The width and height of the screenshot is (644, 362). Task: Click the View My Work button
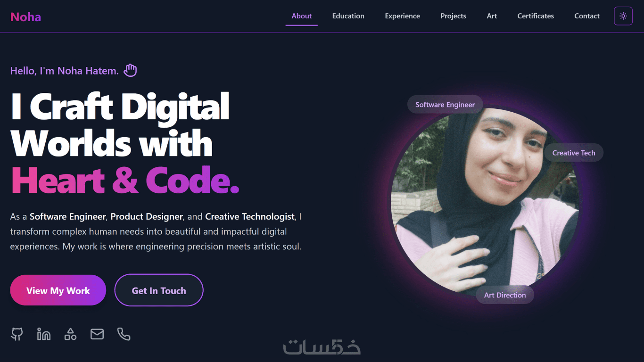[x=58, y=290]
